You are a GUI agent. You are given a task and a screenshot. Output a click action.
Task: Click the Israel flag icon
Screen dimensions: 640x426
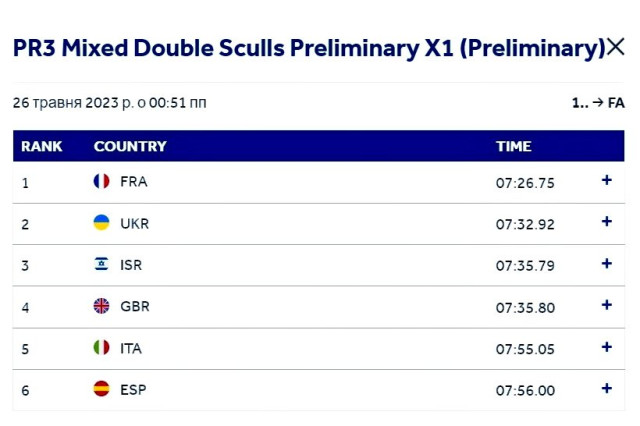pyautogui.click(x=101, y=265)
